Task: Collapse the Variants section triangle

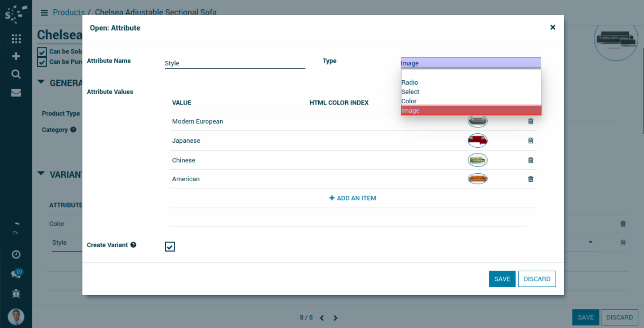Action: (41, 174)
